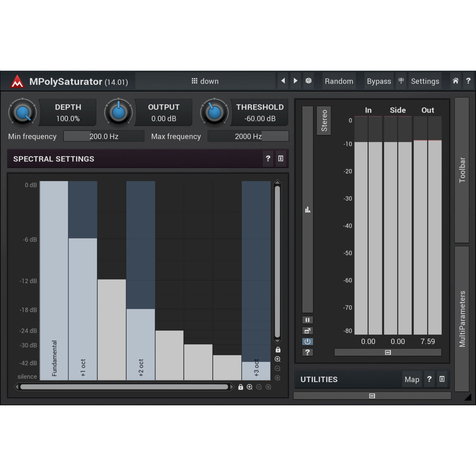Open the Utilities help question mark
The image size is (476, 476).
click(429, 379)
